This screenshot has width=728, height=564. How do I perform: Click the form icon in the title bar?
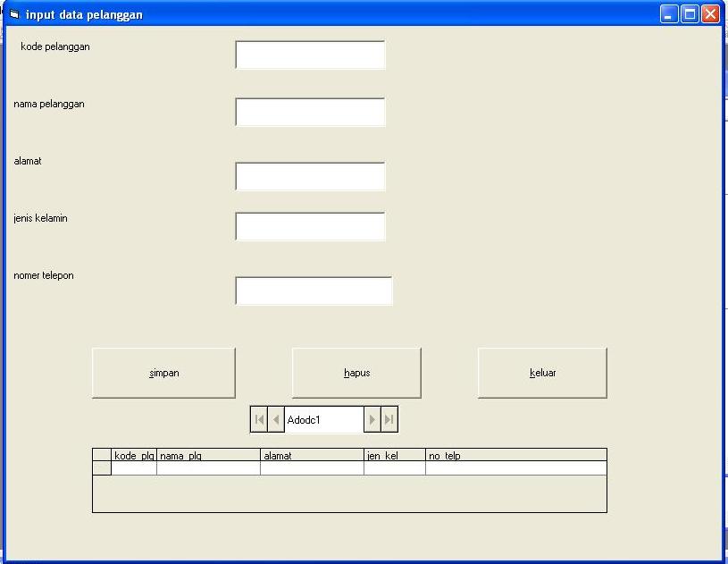[x=12, y=13]
